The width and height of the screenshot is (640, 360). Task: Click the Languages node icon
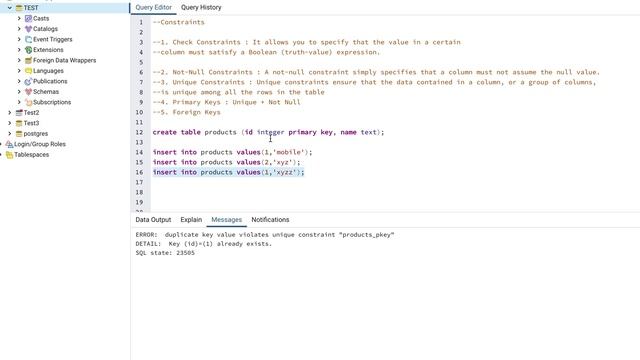click(28, 71)
